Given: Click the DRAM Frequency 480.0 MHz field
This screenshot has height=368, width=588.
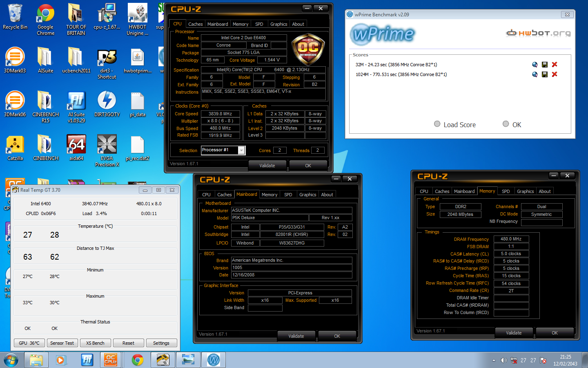Looking at the screenshot, I should [511, 239].
